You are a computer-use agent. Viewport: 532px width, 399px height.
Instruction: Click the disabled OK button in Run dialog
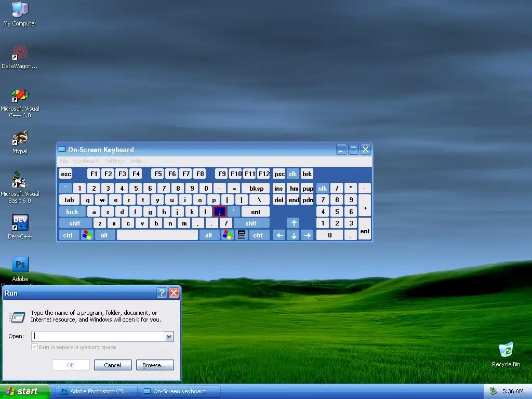(x=71, y=365)
